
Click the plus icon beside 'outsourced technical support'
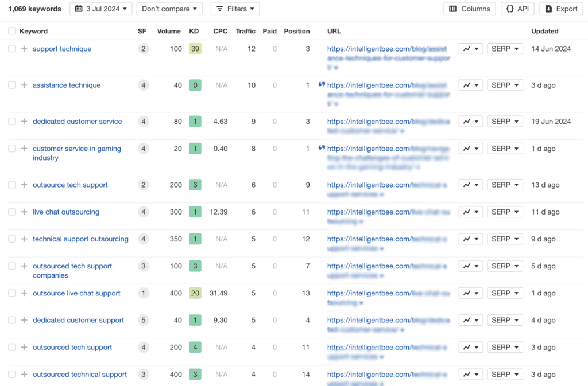coord(24,375)
